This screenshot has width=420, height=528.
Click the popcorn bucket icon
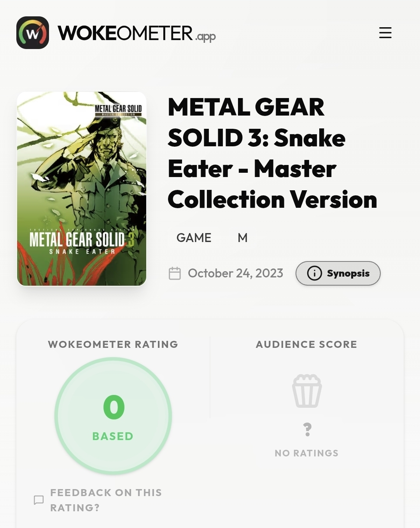click(307, 391)
